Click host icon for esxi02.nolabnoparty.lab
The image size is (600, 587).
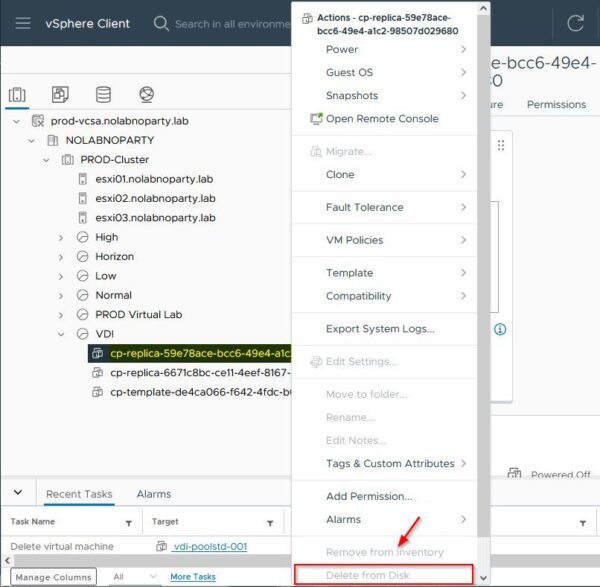(83, 198)
